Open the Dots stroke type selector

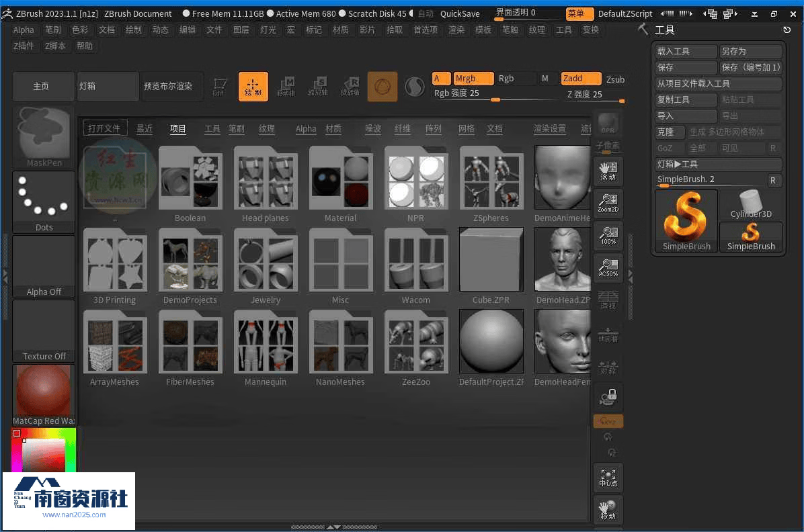click(x=44, y=202)
